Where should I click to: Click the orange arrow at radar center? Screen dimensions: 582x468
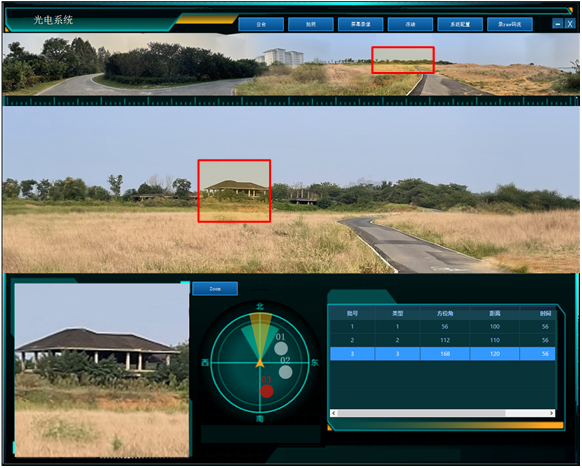click(x=260, y=363)
